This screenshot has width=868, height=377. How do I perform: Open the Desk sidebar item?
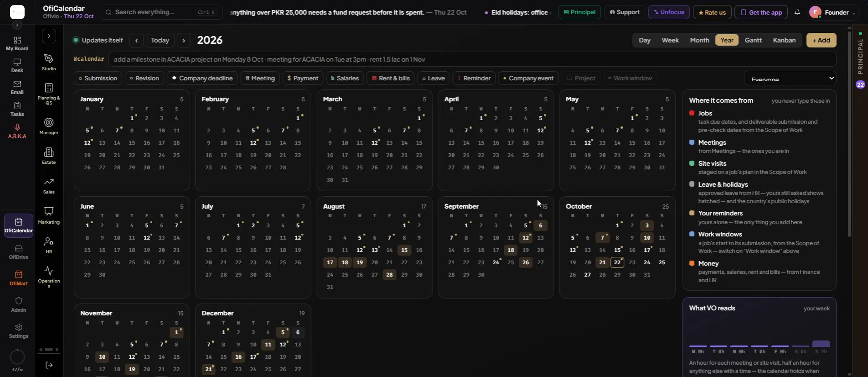click(x=17, y=66)
